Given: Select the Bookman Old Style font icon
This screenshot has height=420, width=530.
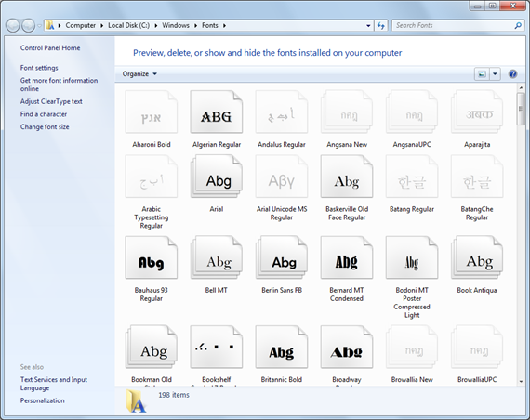Looking at the screenshot, I should click(151, 347).
